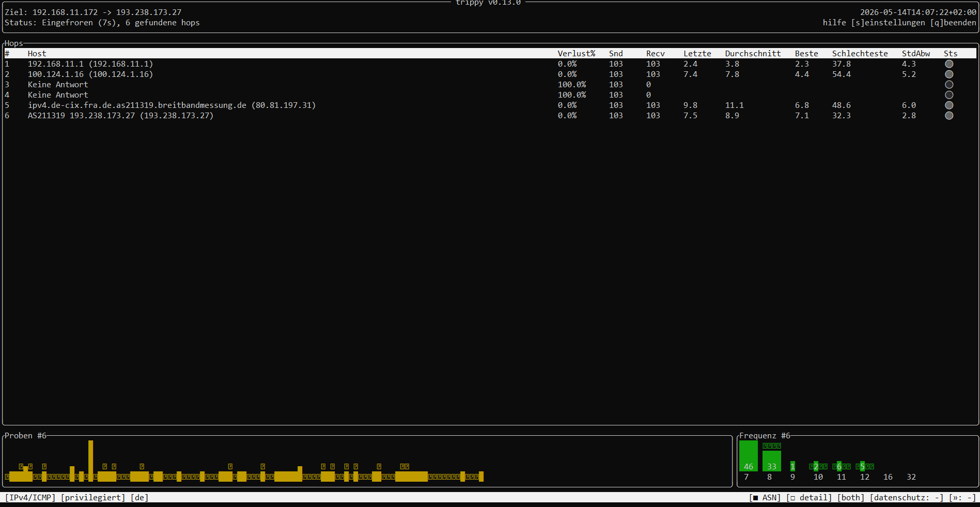Click the status indicator for hop 6
This screenshot has height=507, width=980.
pyautogui.click(x=949, y=116)
